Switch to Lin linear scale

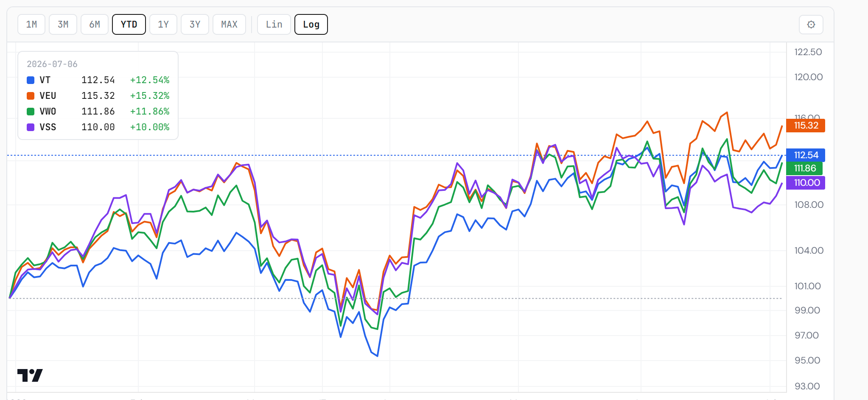coord(274,25)
